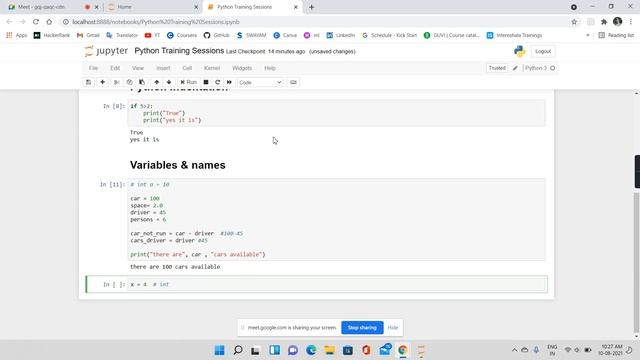Open the Kernel menu
The width and height of the screenshot is (640, 360).
212,68
